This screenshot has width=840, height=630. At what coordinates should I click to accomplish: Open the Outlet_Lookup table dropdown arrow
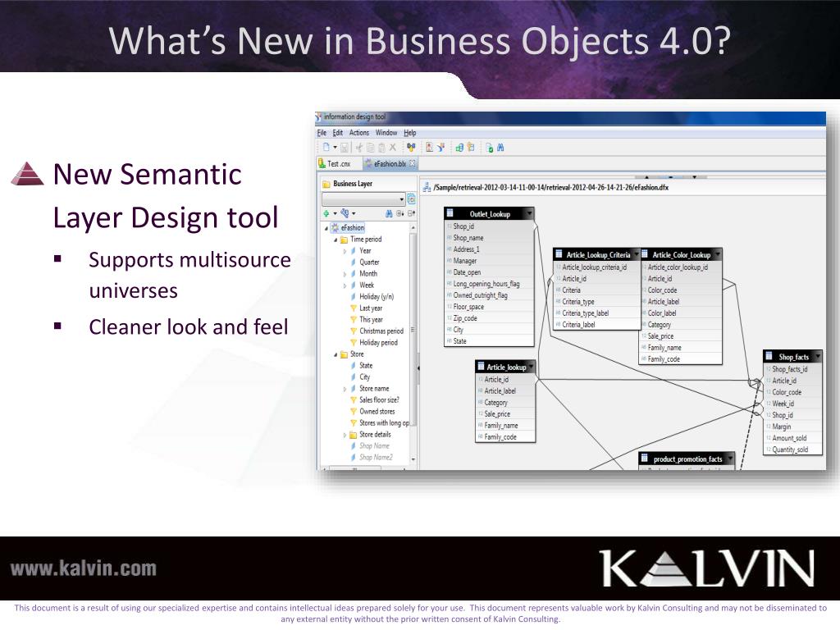(x=529, y=213)
